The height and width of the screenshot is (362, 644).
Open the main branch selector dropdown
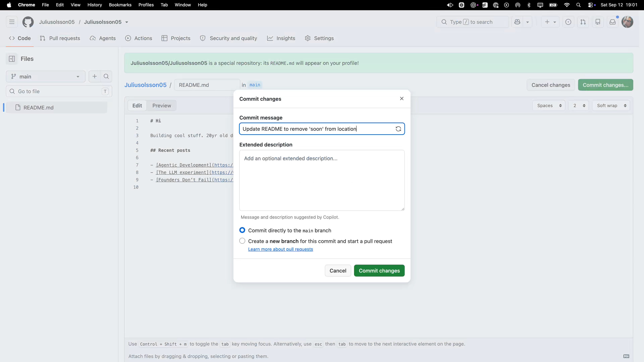46,76
